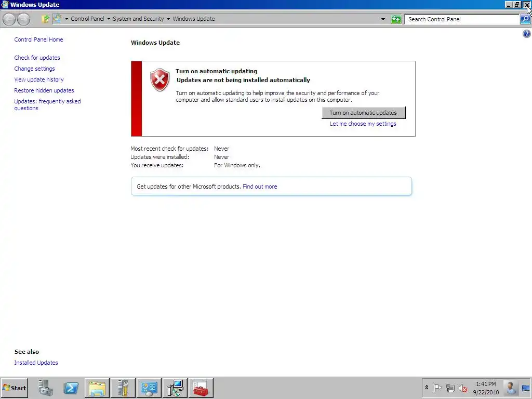Open the blue help question mark
This screenshot has height=399, width=532.
[527, 34]
